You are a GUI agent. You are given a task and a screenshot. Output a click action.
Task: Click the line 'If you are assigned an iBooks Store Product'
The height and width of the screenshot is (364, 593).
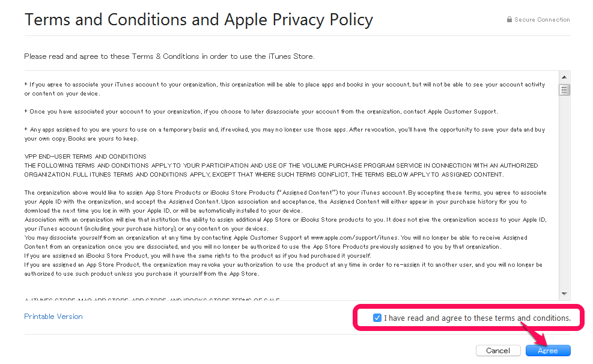[x=197, y=256]
